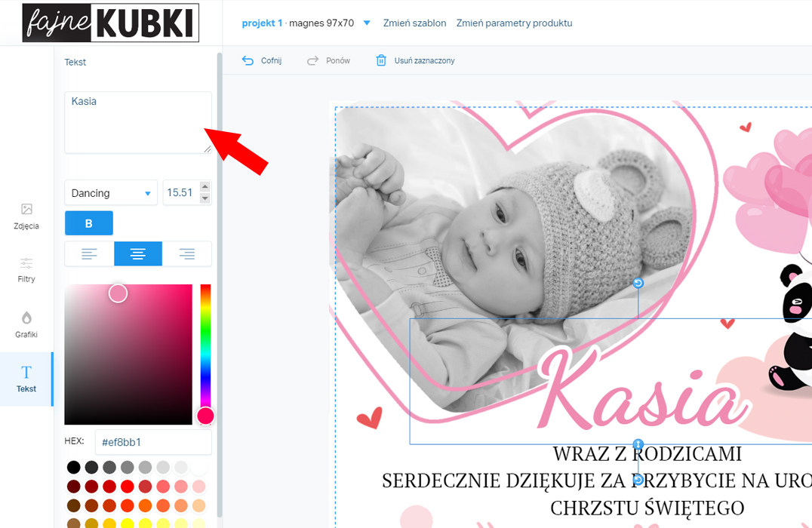Set text alignment to right
This screenshot has height=528, width=812.
pyautogui.click(x=187, y=253)
